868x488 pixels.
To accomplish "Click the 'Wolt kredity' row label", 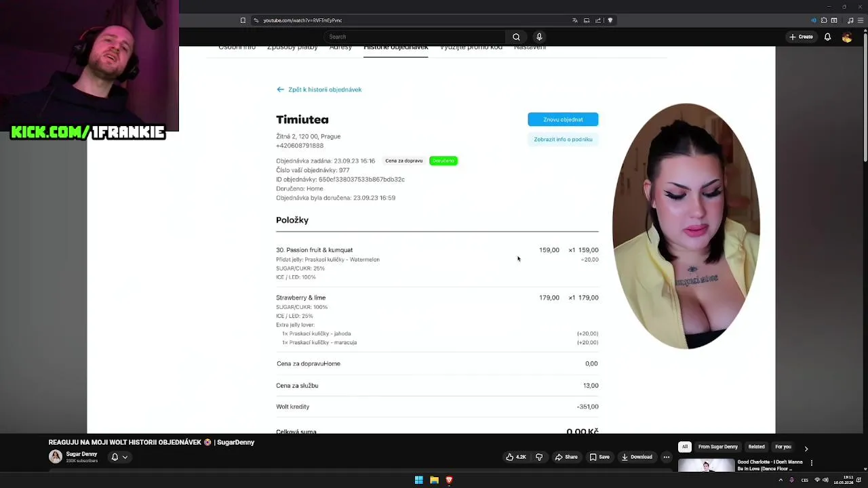I will tap(292, 407).
